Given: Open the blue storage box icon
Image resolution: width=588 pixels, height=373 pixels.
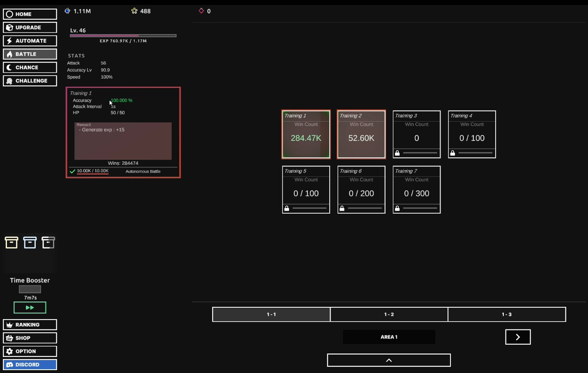Looking at the screenshot, I should 30,242.
